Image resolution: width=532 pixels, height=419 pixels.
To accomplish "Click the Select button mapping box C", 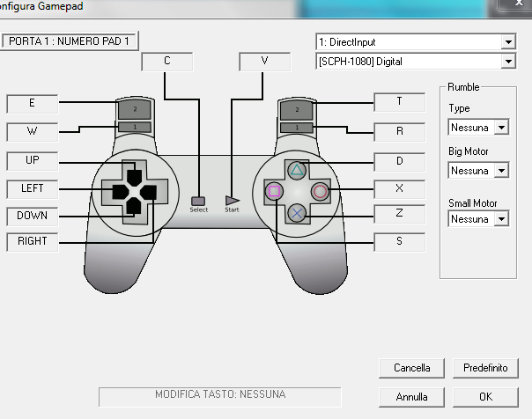I will coord(167,62).
